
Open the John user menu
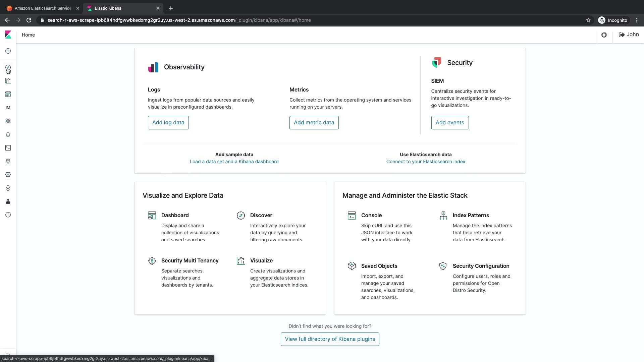click(x=629, y=35)
